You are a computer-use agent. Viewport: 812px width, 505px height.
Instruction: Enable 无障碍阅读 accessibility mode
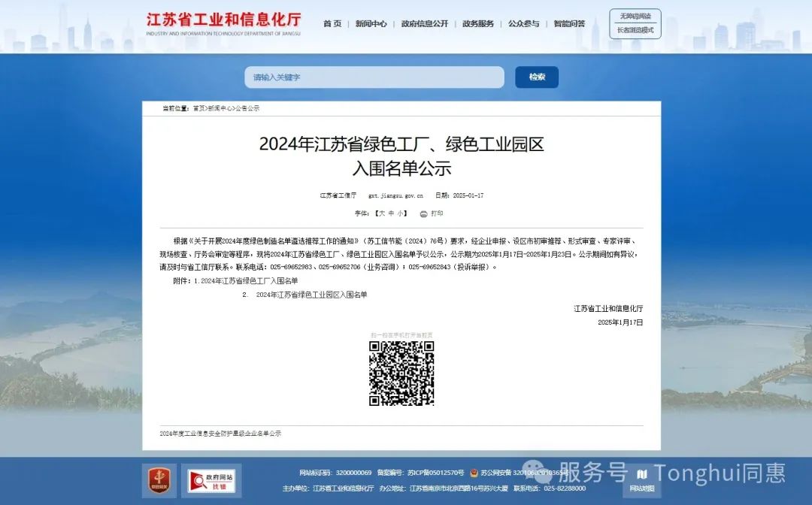pyautogui.click(x=635, y=16)
